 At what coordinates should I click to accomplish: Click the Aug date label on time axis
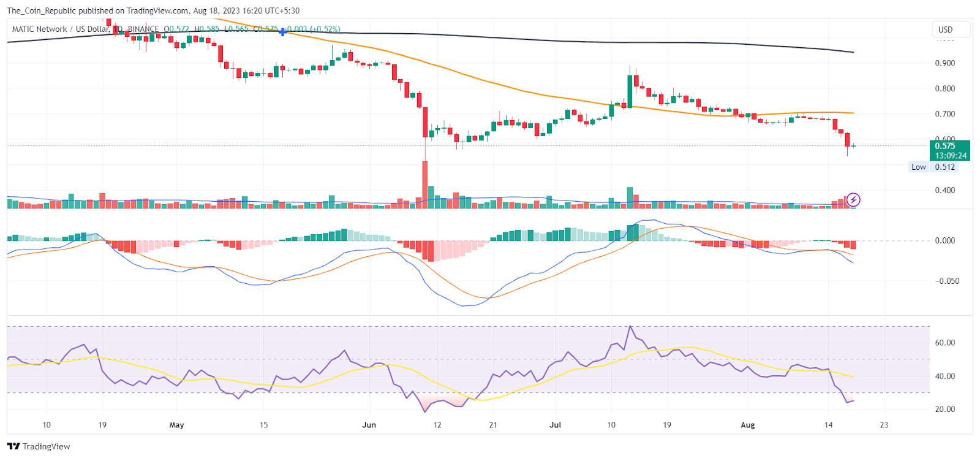tap(747, 425)
